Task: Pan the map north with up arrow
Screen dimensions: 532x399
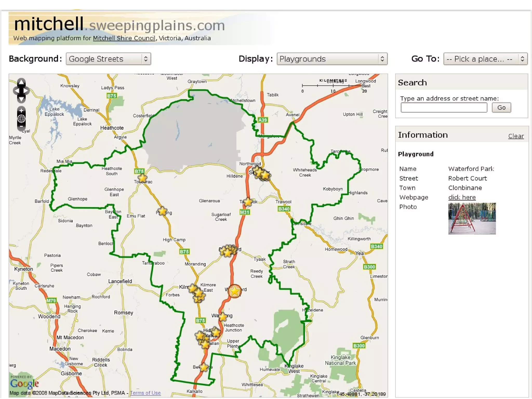Action: tap(21, 82)
